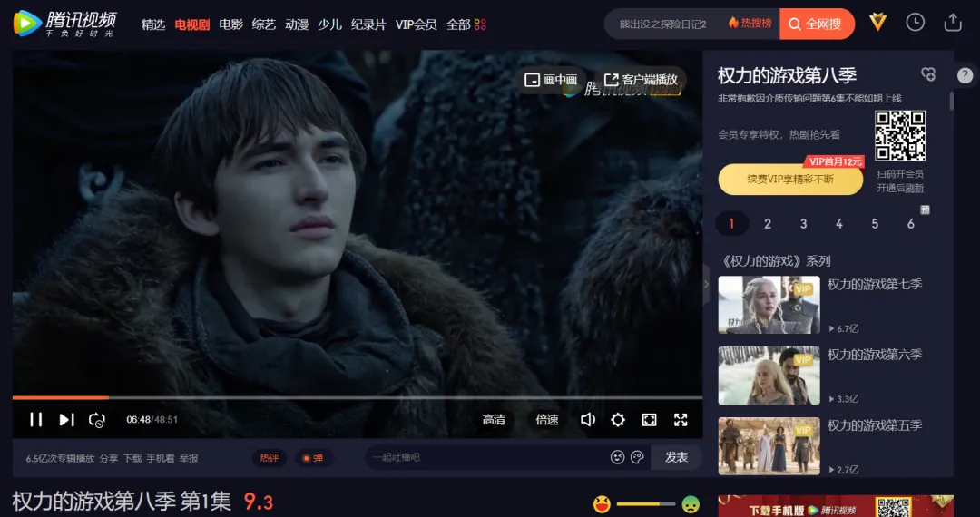This screenshot has height=517, width=980.
Task: Go to the 精选 tab
Action: coord(153,25)
